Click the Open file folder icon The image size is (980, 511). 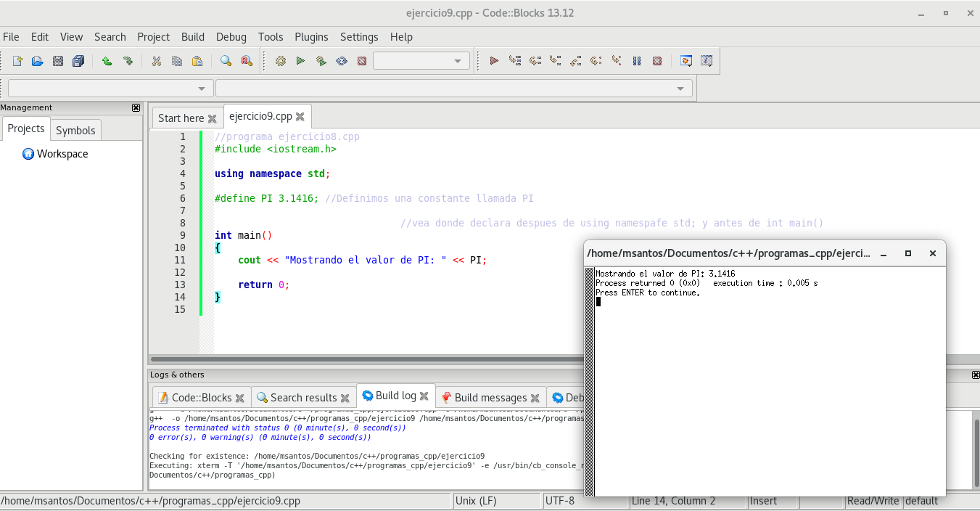37,61
